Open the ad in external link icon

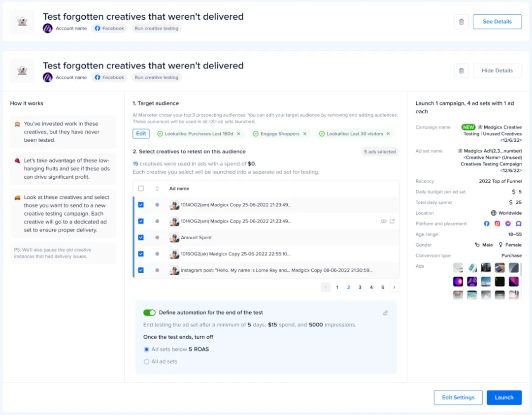coord(392,221)
